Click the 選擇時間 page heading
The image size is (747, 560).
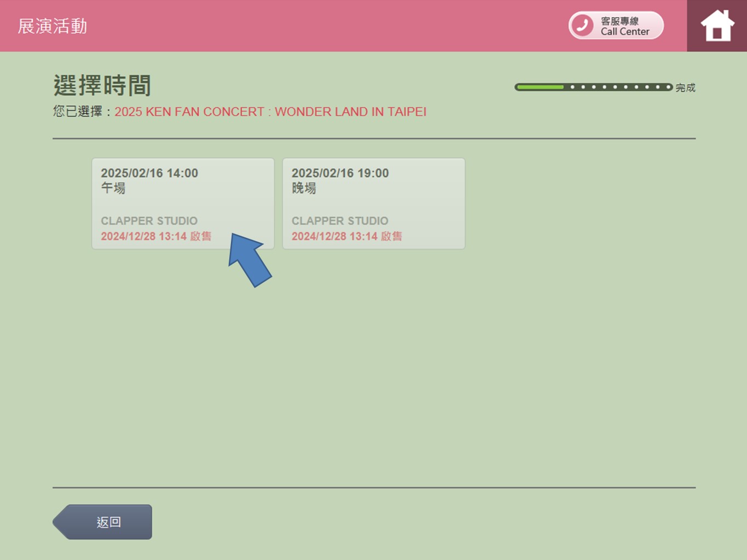pyautogui.click(x=102, y=85)
